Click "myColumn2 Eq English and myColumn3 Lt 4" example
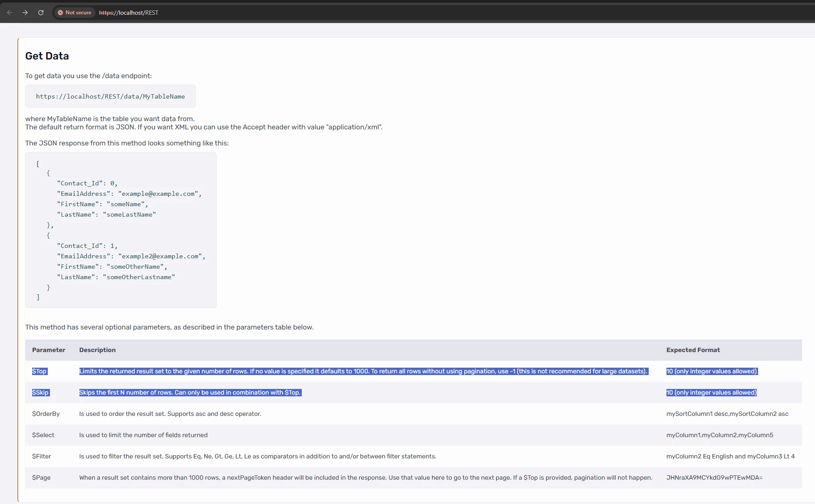The width and height of the screenshot is (815, 504). point(731,456)
